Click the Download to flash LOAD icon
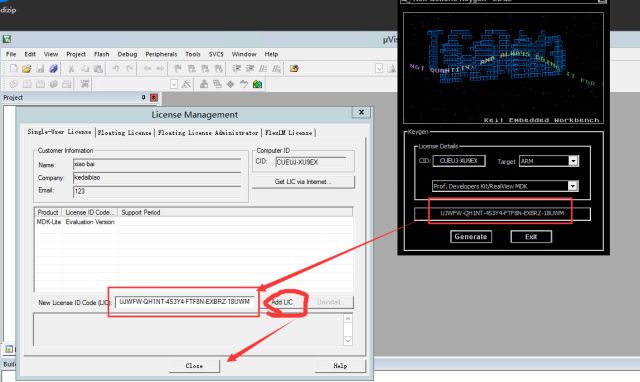Screen dimensions: 640x382 [84, 84]
